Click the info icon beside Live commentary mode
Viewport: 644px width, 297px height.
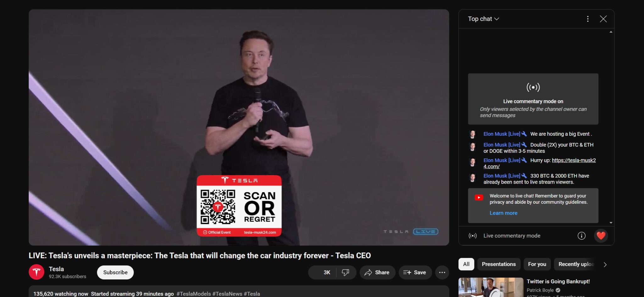582,236
